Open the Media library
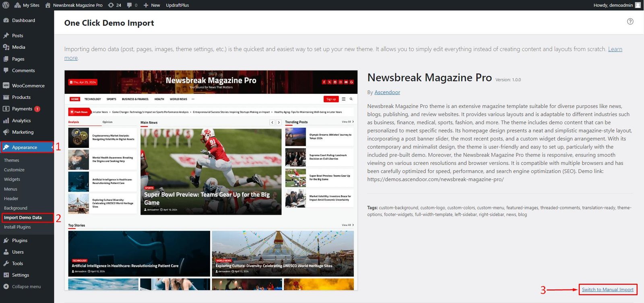 coord(19,47)
